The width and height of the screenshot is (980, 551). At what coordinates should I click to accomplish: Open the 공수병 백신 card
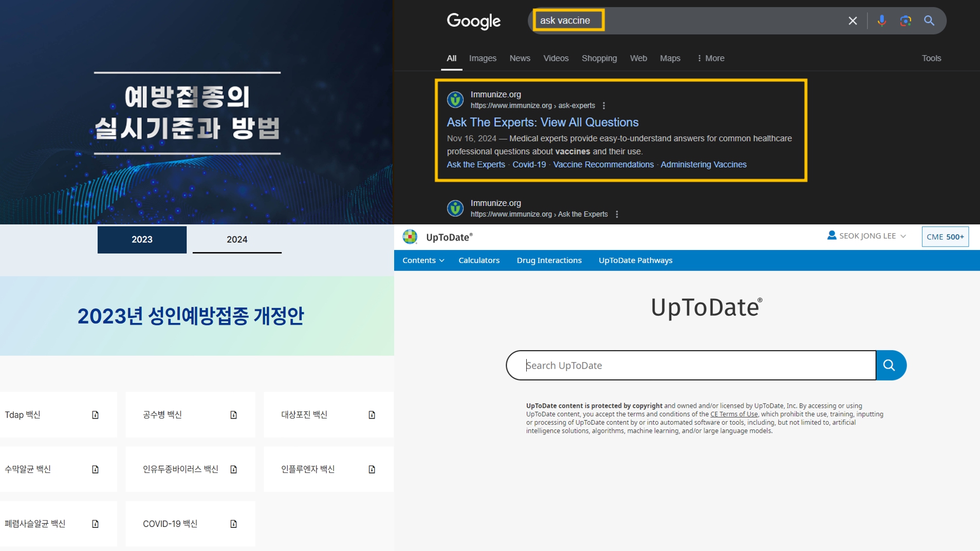(190, 415)
